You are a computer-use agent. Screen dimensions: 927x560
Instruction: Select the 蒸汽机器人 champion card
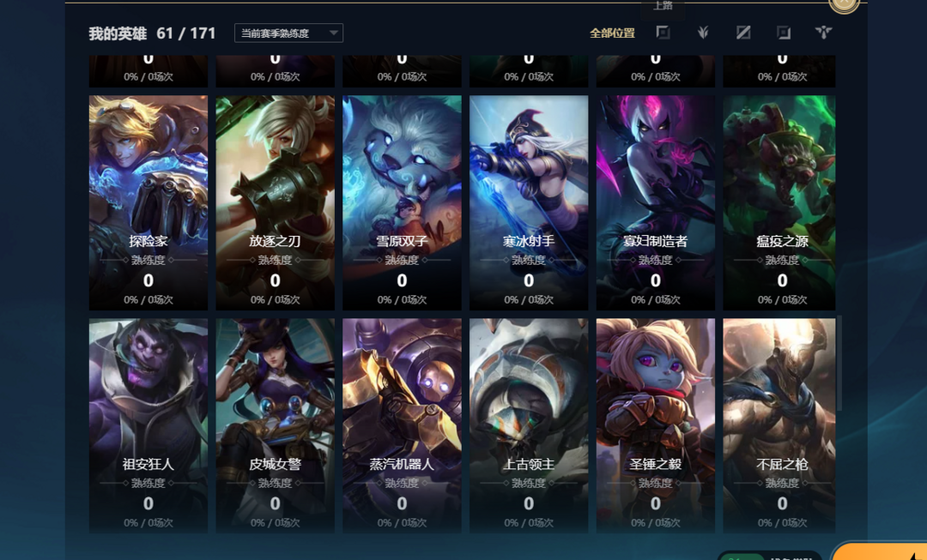point(402,426)
